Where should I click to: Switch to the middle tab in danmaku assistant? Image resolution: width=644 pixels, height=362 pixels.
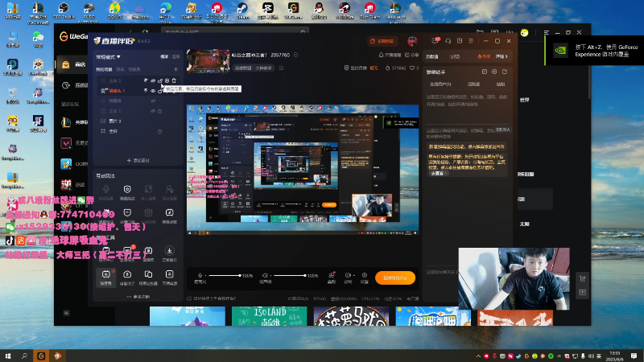(473, 84)
